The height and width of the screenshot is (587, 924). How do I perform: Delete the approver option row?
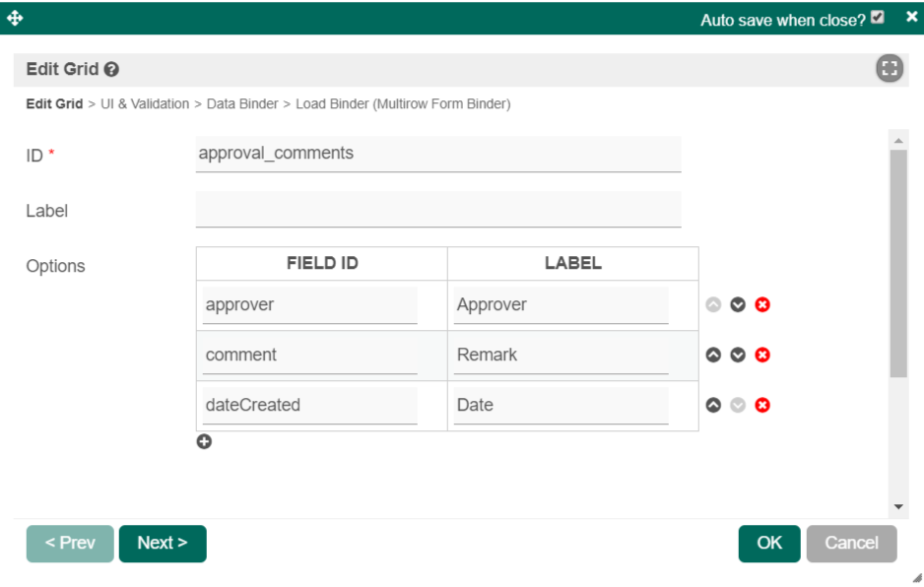tap(762, 305)
